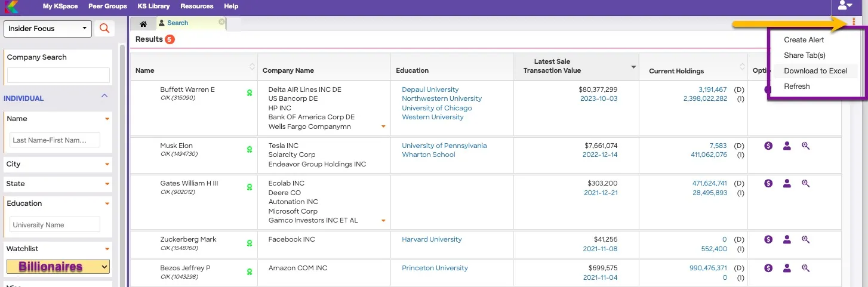Open the Help menu
The image size is (868, 287).
(x=231, y=6)
